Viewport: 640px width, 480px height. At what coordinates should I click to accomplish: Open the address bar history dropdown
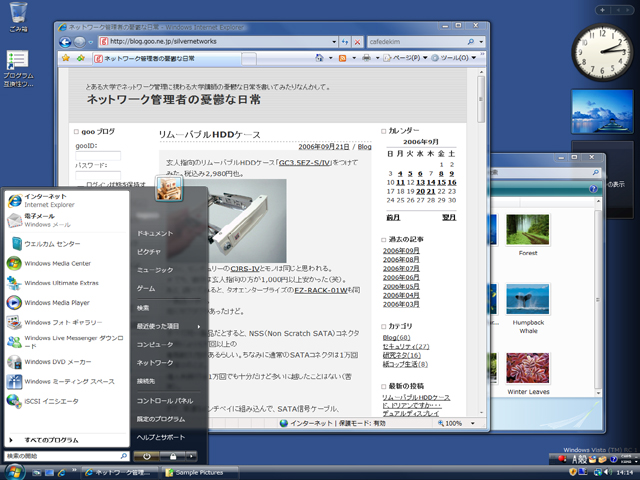point(334,42)
